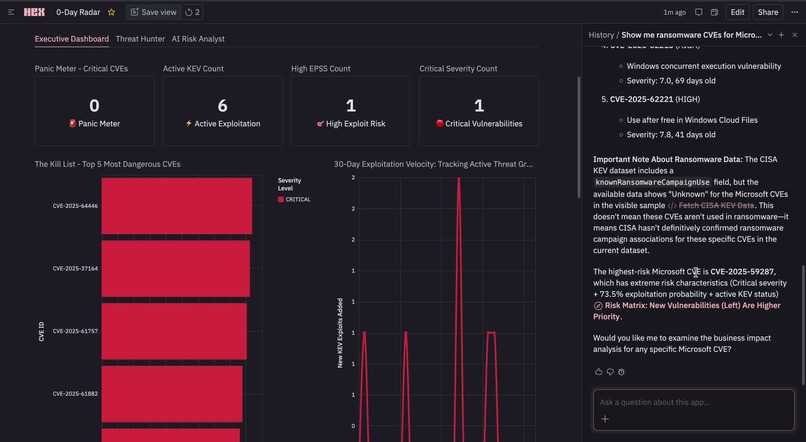
Task: Click the CRITICAL legend color swatch
Action: point(281,199)
